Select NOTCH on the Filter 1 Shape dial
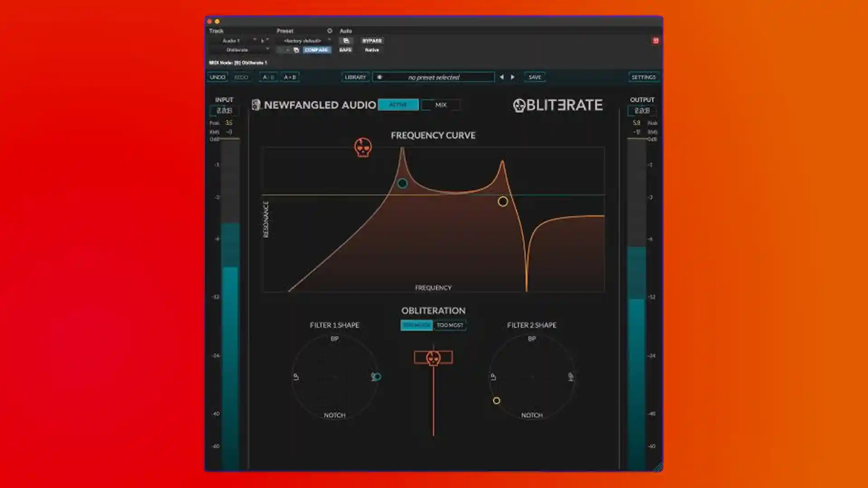 [335, 415]
